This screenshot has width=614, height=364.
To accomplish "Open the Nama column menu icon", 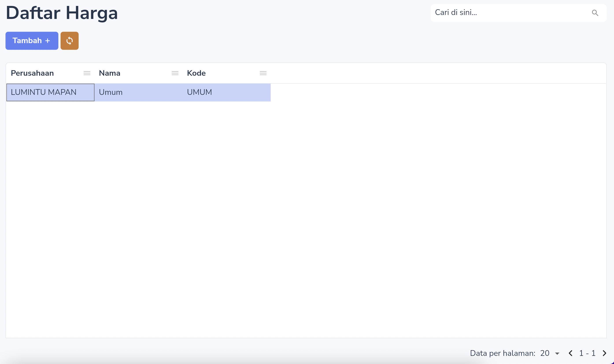I will click(175, 73).
